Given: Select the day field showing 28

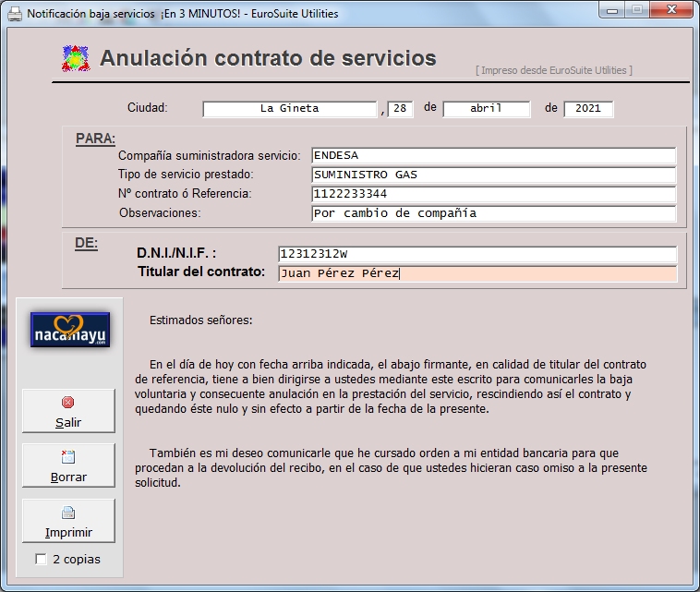Looking at the screenshot, I should (400, 109).
